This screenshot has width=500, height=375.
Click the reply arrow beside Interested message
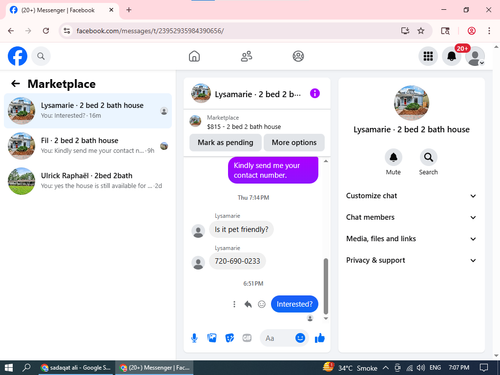point(248,304)
